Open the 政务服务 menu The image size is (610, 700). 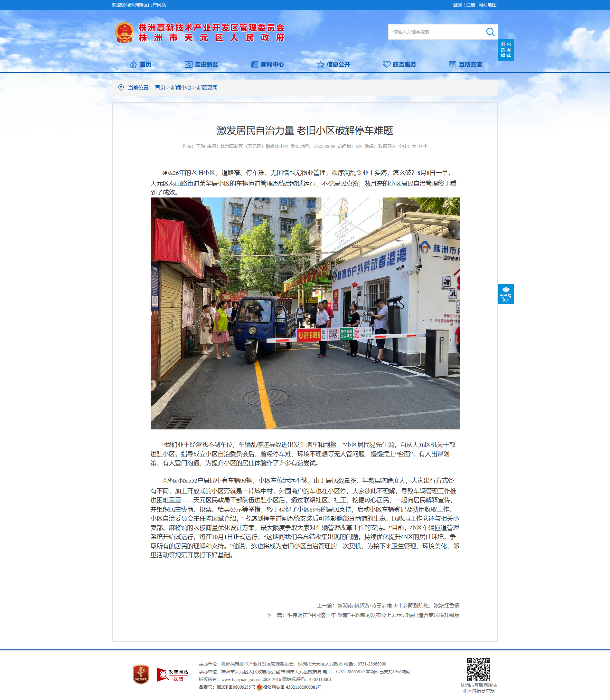pyautogui.click(x=404, y=64)
